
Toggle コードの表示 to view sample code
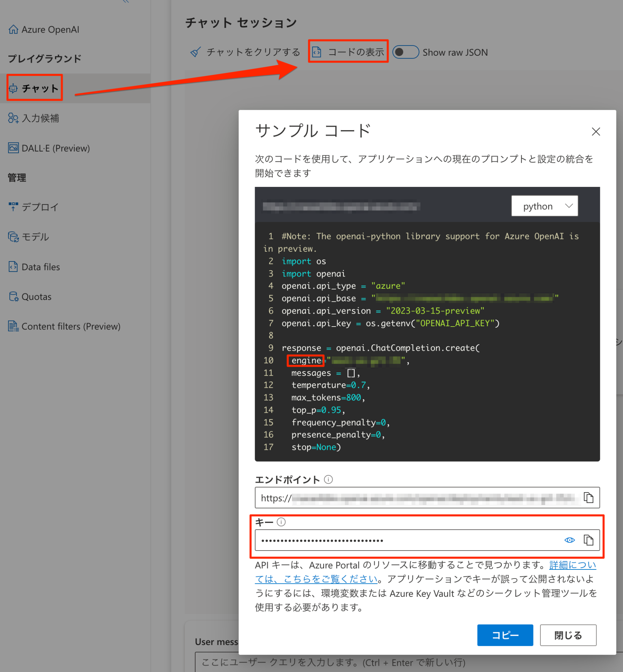coord(348,51)
